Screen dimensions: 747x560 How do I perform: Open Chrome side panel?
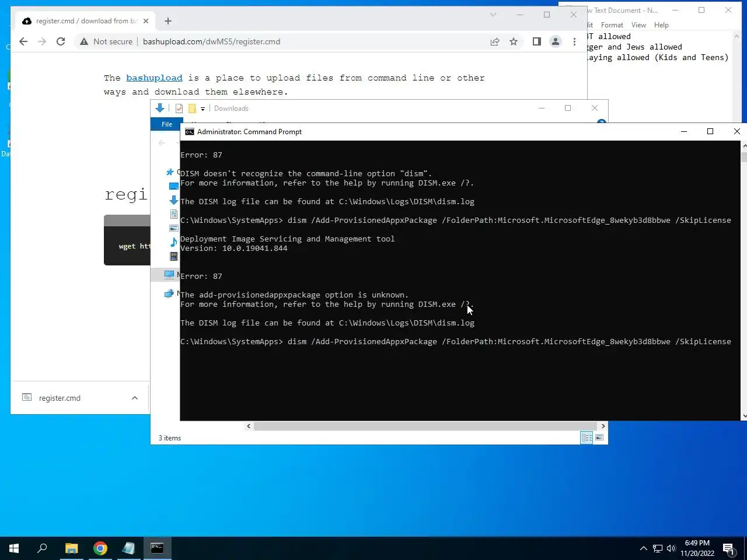tap(537, 41)
